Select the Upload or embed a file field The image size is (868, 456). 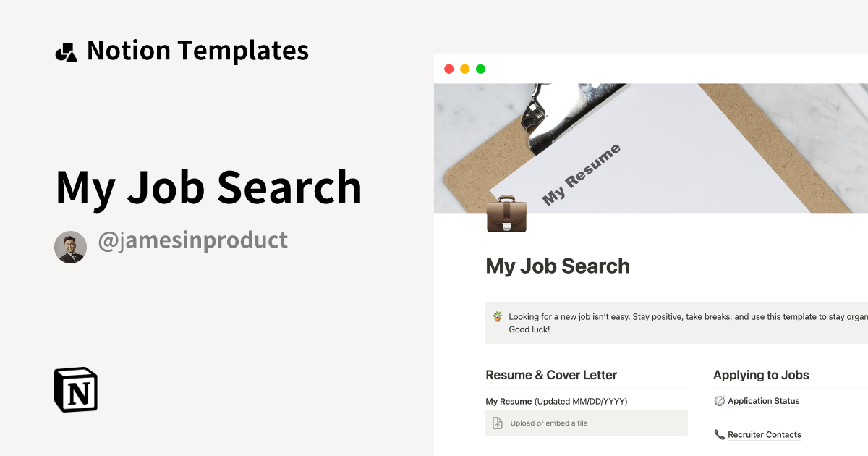click(x=586, y=423)
